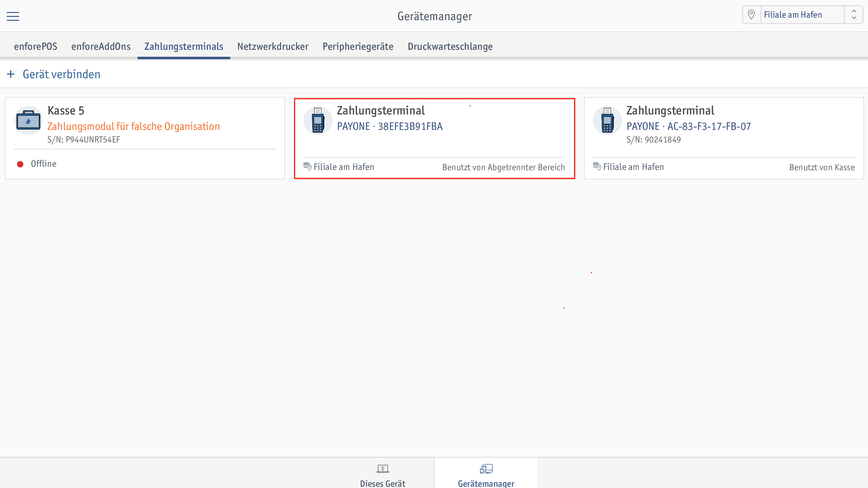Switch to Dieses Gerät bottom tab
The width and height of the screenshot is (868, 488).
(383, 473)
